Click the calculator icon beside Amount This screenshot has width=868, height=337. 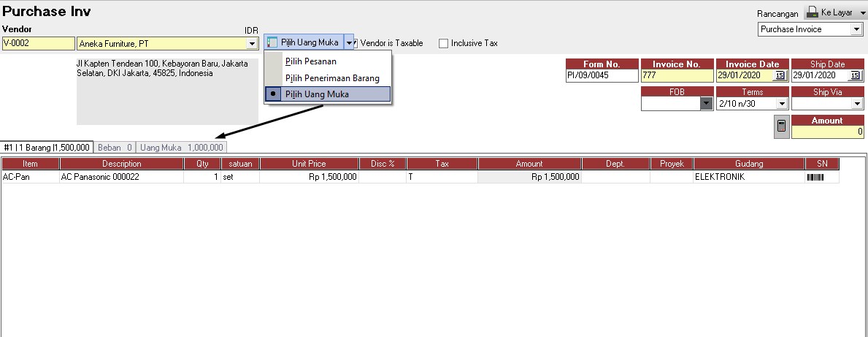[x=781, y=126]
